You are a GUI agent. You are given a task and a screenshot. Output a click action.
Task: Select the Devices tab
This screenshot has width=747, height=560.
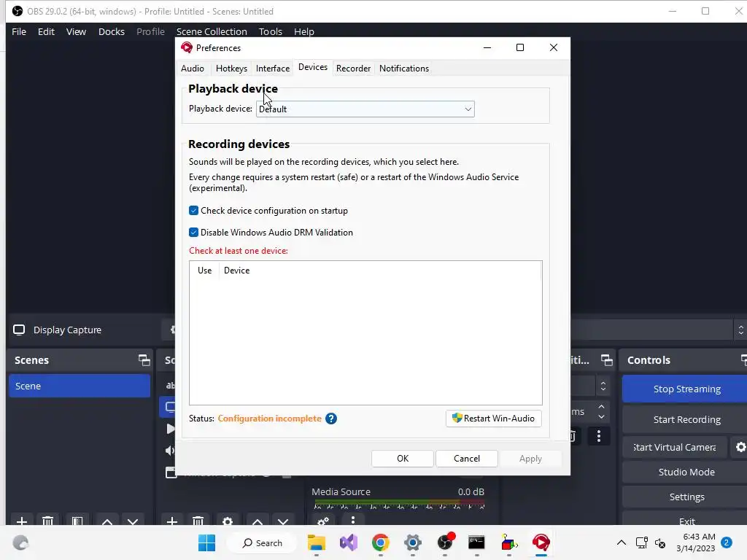click(x=313, y=67)
